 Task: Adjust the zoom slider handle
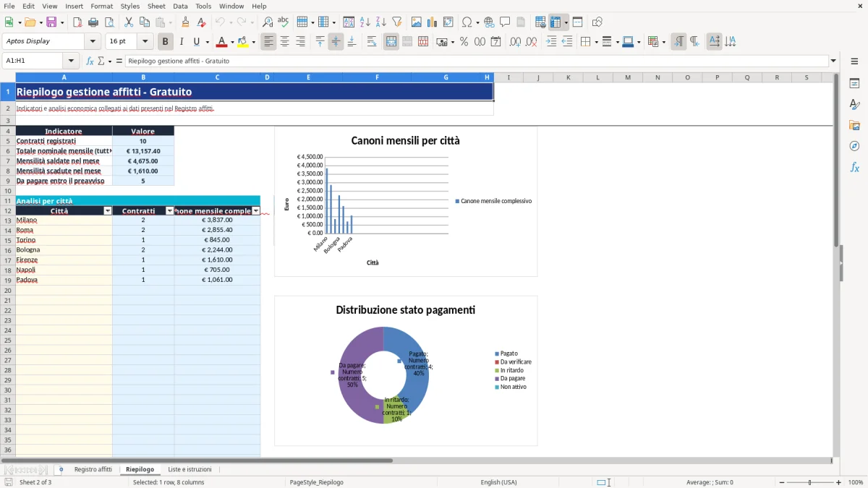click(x=810, y=482)
